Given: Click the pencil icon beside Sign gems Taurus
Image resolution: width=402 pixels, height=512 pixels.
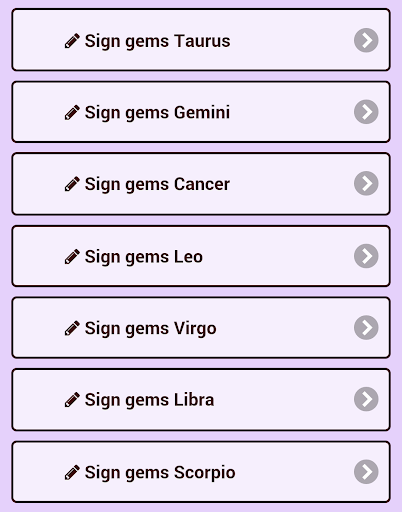Looking at the screenshot, I should tap(72, 41).
